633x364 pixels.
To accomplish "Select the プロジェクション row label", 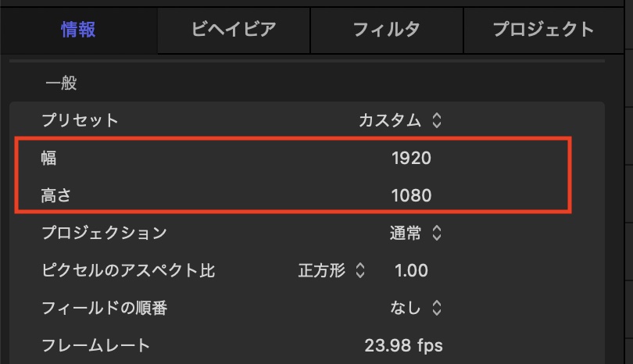I will click(x=104, y=233).
